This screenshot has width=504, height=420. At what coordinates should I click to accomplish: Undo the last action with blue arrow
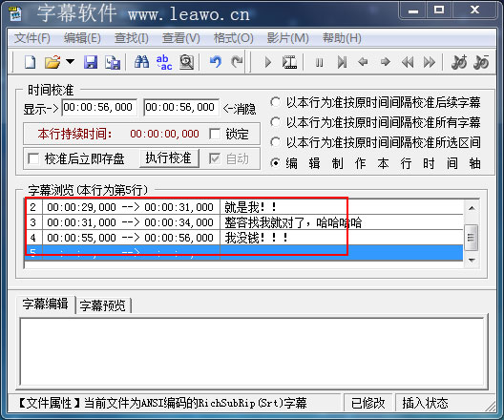point(215,62)
